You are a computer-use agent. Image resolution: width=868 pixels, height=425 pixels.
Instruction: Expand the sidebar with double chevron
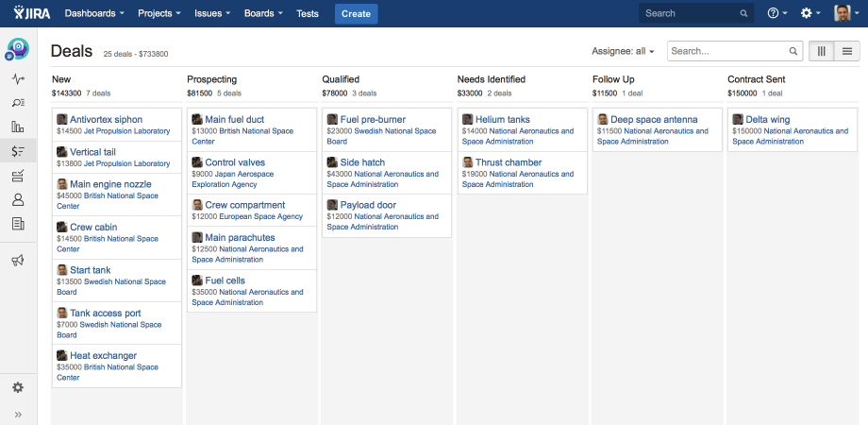(18, 415)
